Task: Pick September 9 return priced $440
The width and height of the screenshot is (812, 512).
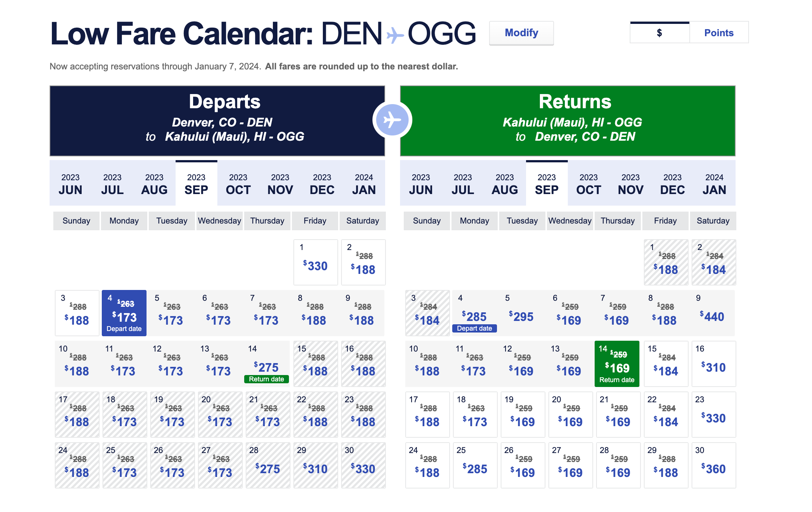Action: 712,313
